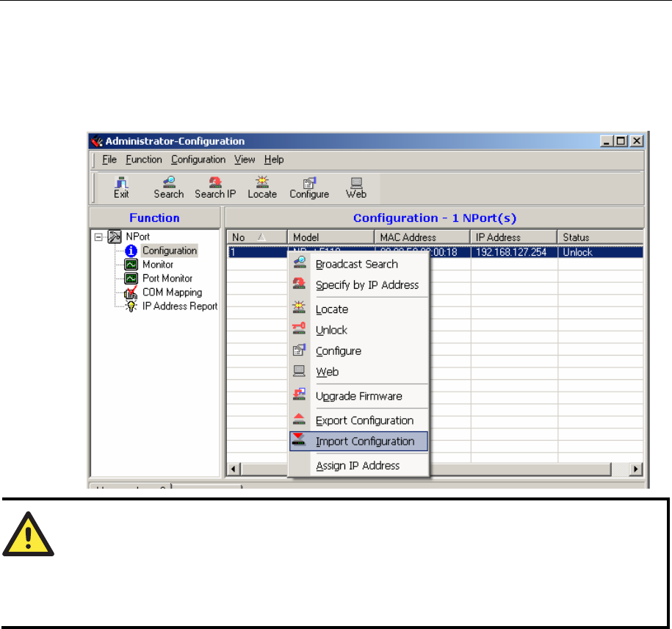The width and height of the screenshot is (672, 629).
Task: Select Web in the context menu
Action: coord(359,372)
